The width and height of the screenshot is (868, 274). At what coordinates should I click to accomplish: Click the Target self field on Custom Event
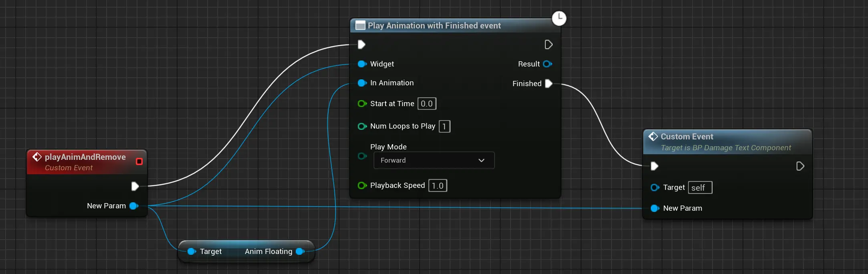700,188
